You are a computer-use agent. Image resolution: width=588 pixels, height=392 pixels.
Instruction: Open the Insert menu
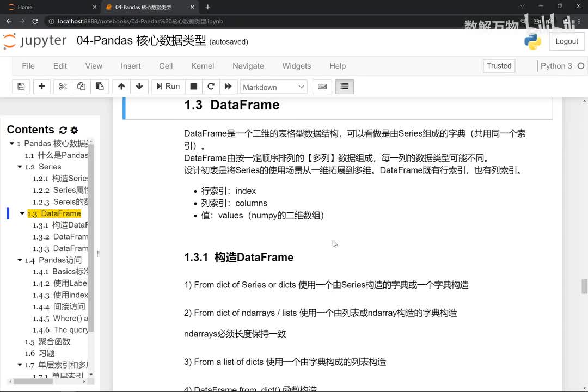click(x=131, y=66)
